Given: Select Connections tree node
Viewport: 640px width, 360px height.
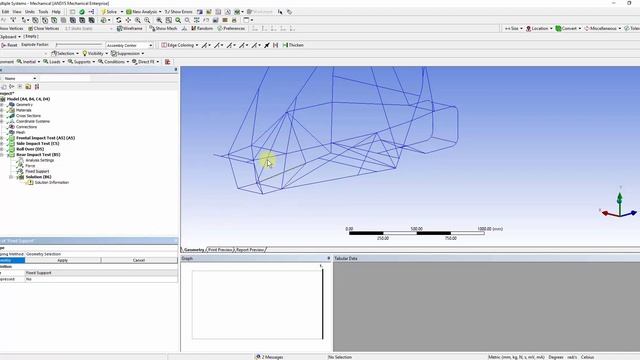Looking at the screenshot, I should (x=26, y=127).
